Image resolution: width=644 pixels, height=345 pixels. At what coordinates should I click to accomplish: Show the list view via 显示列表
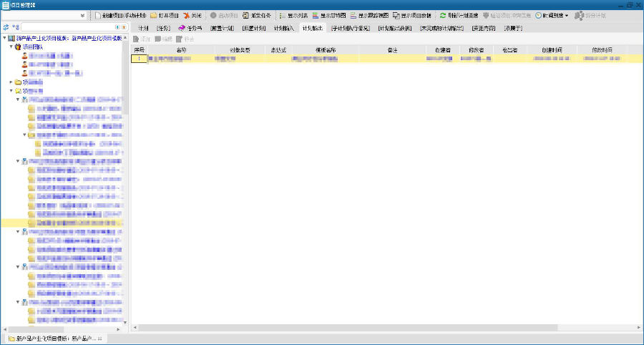[293, 15]
